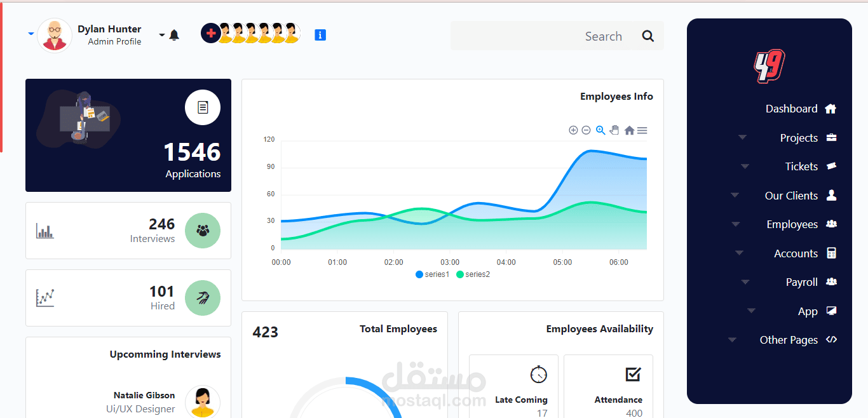Expand the Employees sidebar section
Screen dimensions: 868x418
coord(736,224)
